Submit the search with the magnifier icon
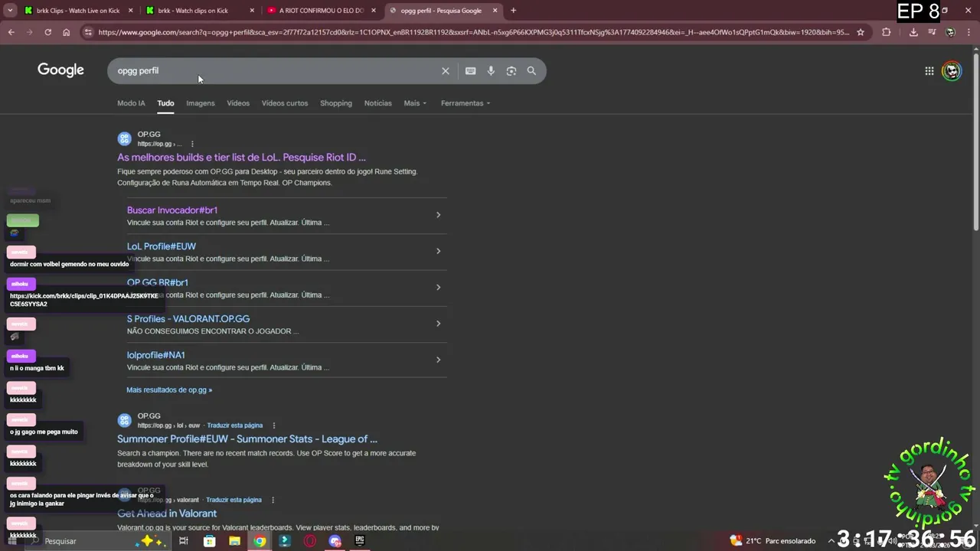Viewport: 980px width, 551px height. click(x=531, y=70)
